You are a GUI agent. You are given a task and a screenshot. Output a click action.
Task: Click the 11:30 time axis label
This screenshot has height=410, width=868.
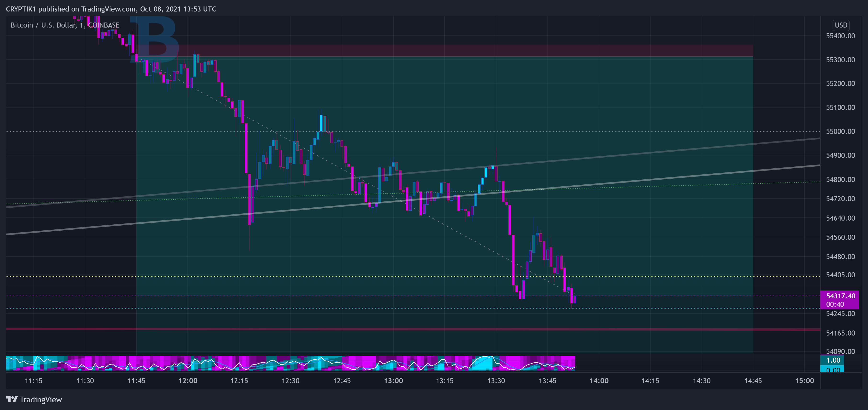pos(85,381)
